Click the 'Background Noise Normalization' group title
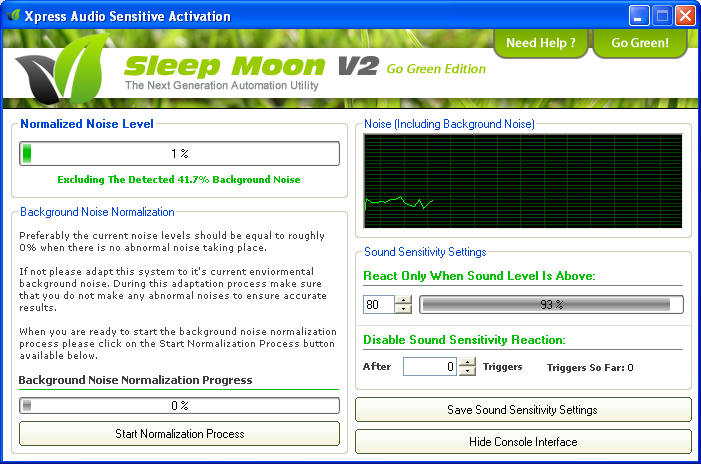 click(97, 212)
